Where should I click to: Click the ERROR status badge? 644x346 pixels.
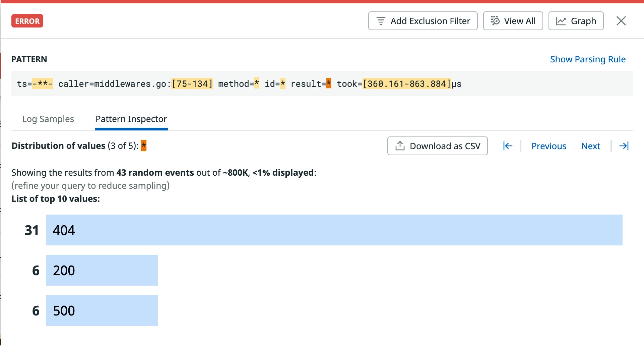coord(27,21)
